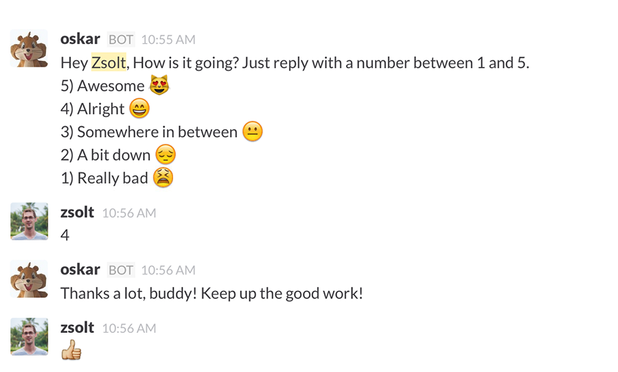
Task: Click zsolt's avatar on the thumbs up message
Action: pos(29,337)
